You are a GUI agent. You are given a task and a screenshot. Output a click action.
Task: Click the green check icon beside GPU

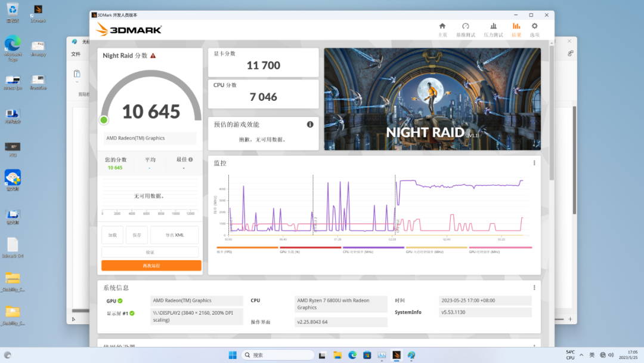120,301
